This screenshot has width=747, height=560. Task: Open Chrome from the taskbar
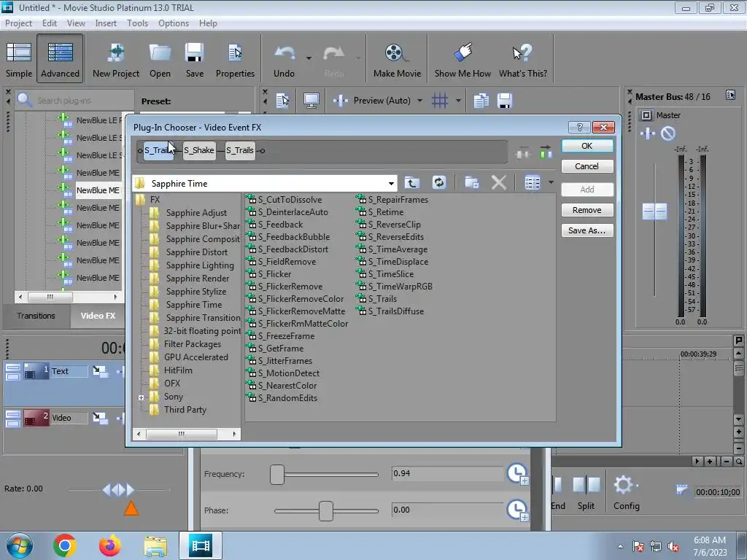65,545
